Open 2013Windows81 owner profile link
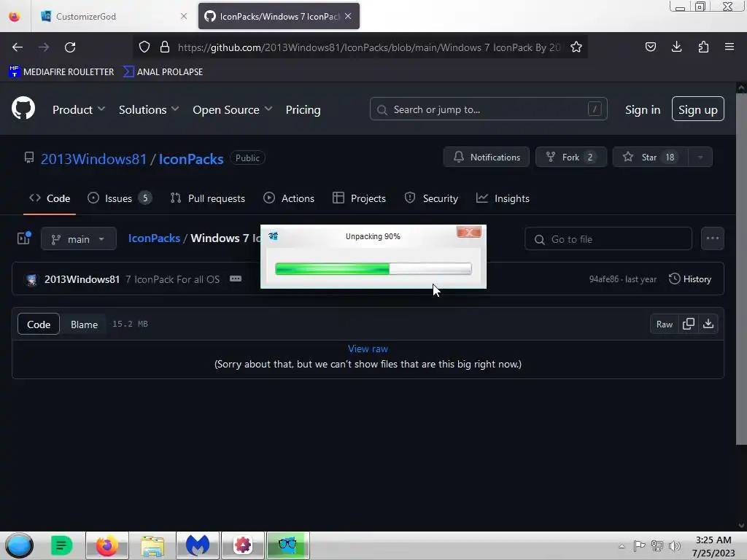The image size is (747, 560). [x=93, y=158]
